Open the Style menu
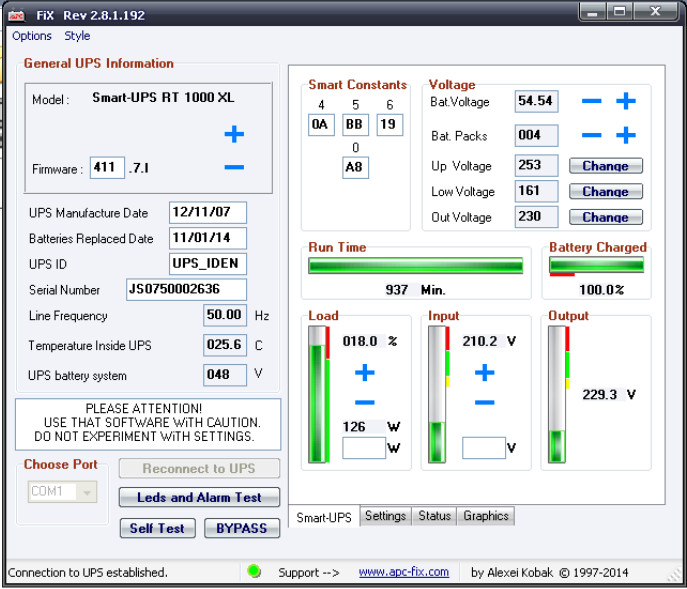Screen dimensions: 687x589 point(77,36)
